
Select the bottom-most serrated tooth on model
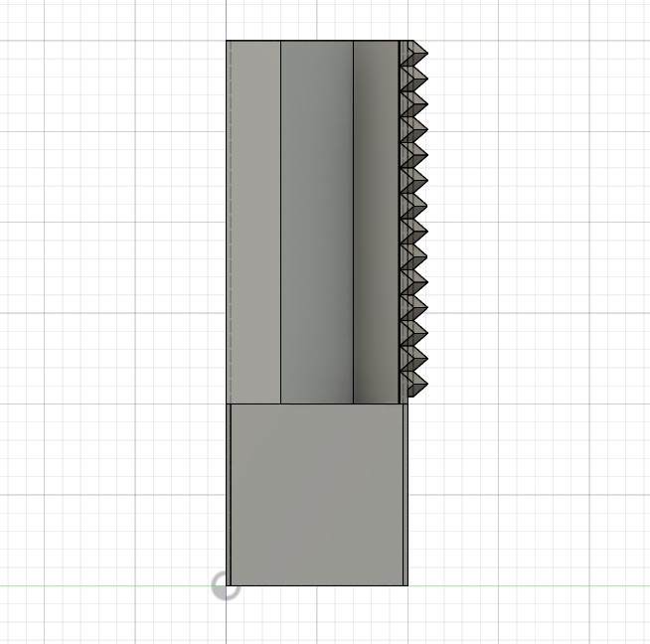pyautogui.click(x=415, y=384)
